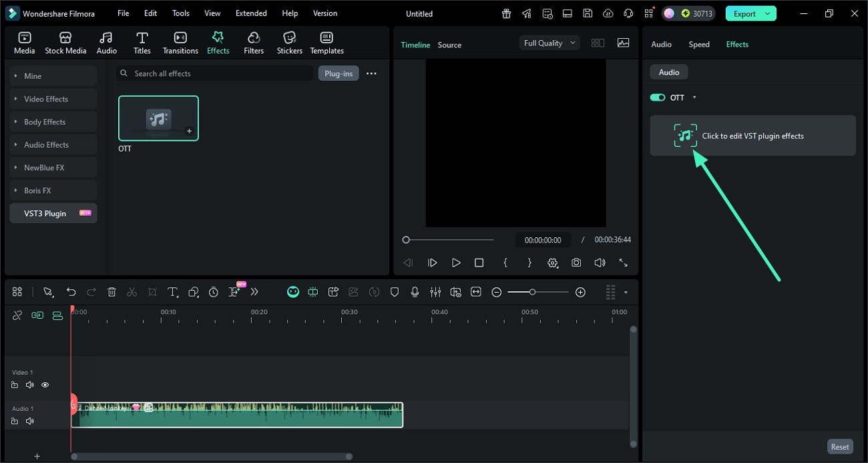This screenshot has height=463, width=868.
Task: Select the Scissors split tool in timeline toolbar
Action: click(132, 292)
